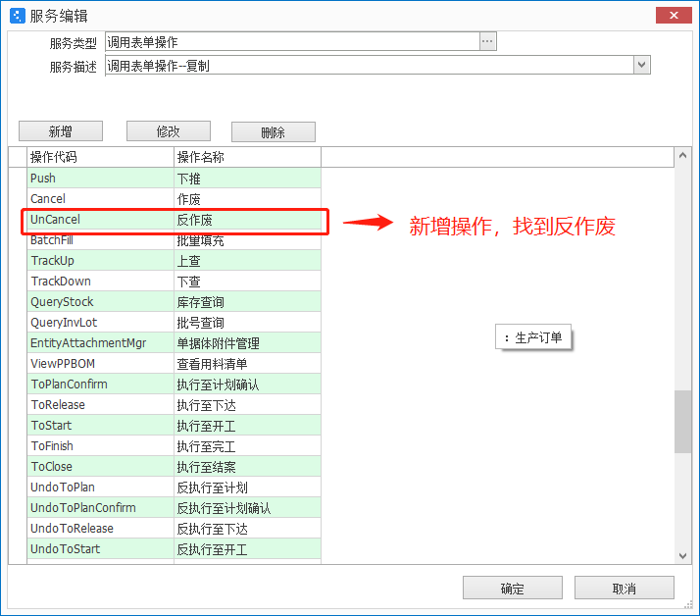700x616 pixels.
Task: Select the Push row code cell
Action: click(x=100, y=178)
